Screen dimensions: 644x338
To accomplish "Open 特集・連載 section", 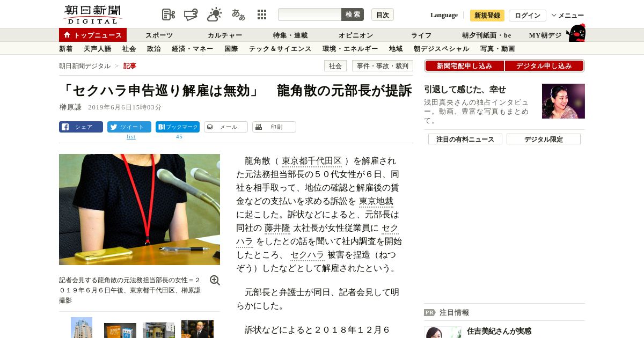I will (x=290, y=35).
